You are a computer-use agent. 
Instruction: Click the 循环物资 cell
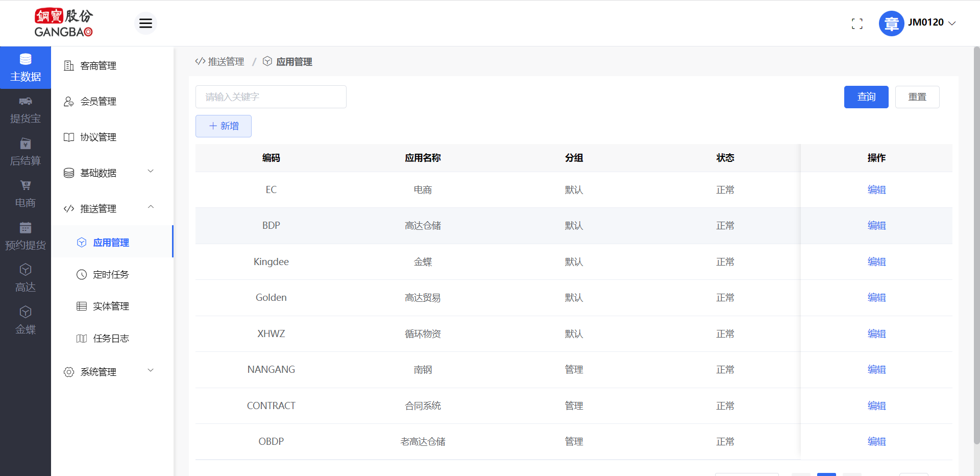[423, 334]
